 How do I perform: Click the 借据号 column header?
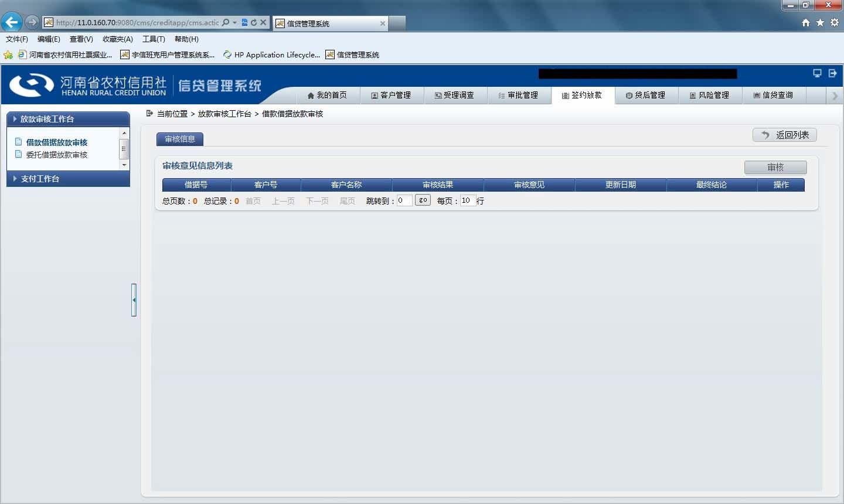pyautogui.click(x=196, y=185)
